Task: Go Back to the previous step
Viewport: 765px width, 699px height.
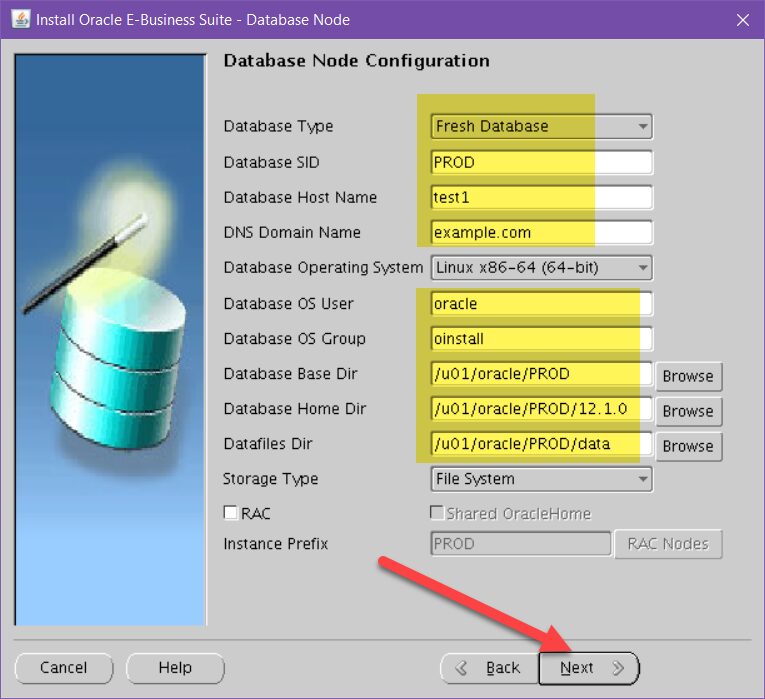Action: pyautogui.click(x=489, y=668)
